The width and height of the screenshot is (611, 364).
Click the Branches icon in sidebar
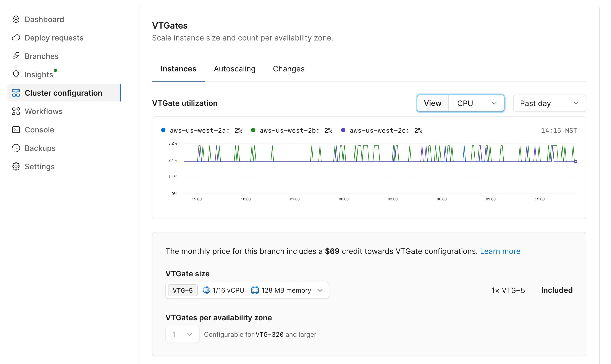pos(16,56)
